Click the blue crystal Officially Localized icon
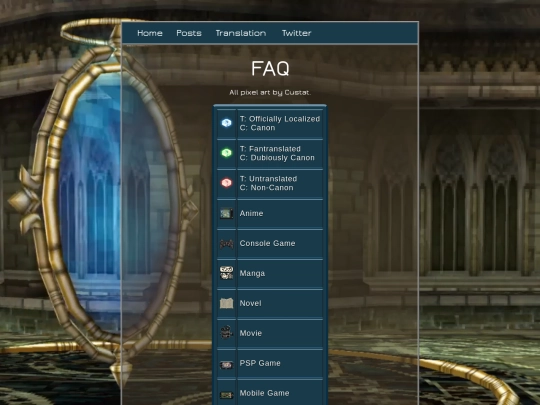 point(227,123)
